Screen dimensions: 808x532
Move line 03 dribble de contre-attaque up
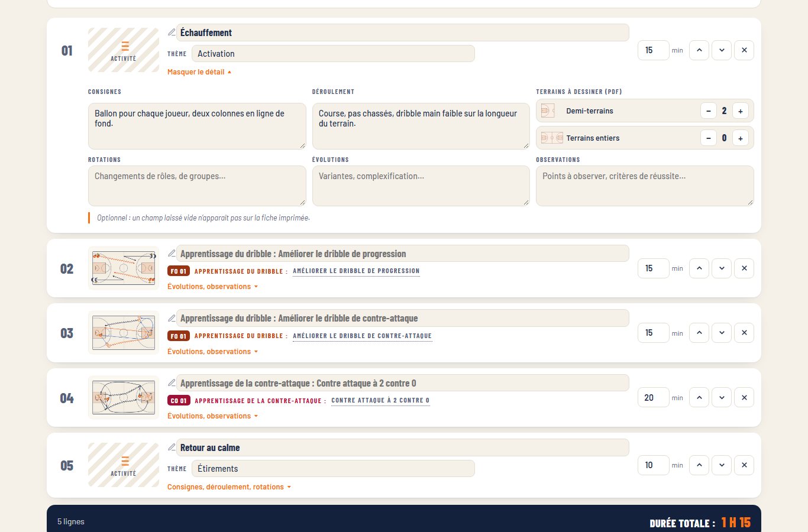point(699,333)
